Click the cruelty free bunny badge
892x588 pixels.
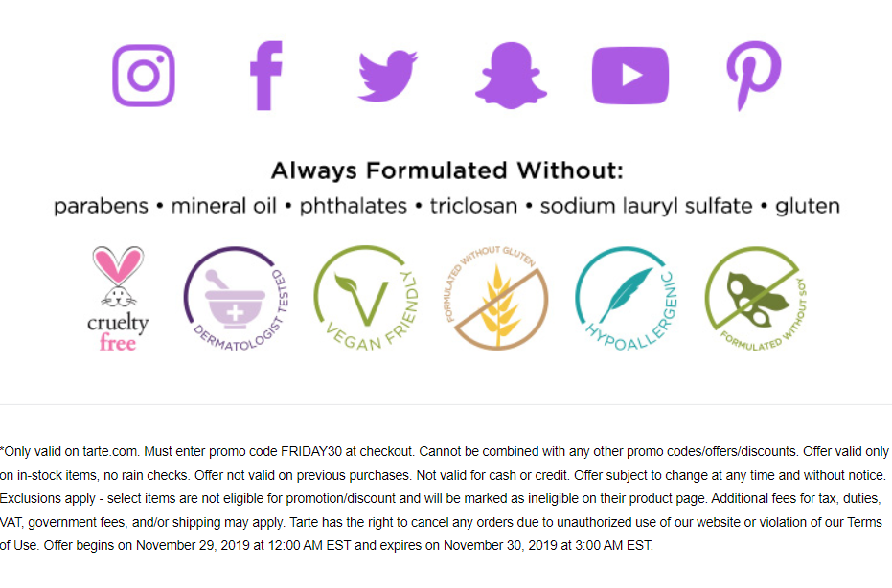click(x=119, y=299)
